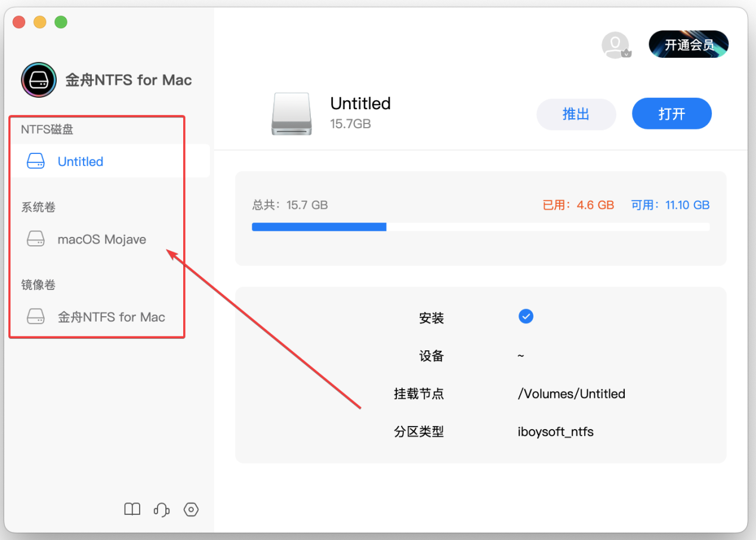Image resolution: width=756 pixels, height=540 pixels.
Task: Click the 可用: 11.10 GB label
Action: pyautogui.click(x=671, y=205)
